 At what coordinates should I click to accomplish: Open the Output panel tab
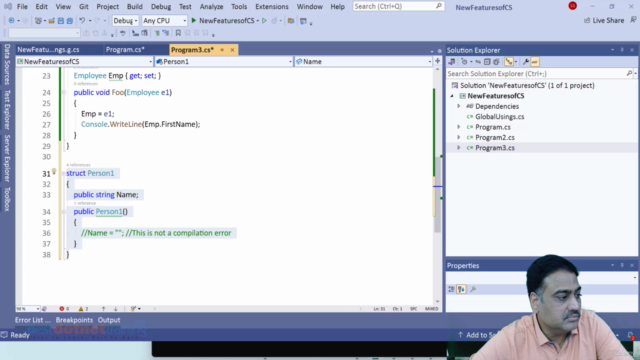pos(109,320)
